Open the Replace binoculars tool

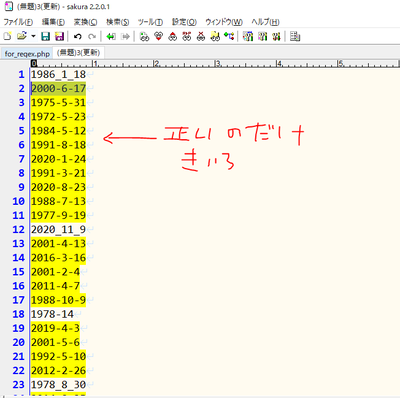187,36
